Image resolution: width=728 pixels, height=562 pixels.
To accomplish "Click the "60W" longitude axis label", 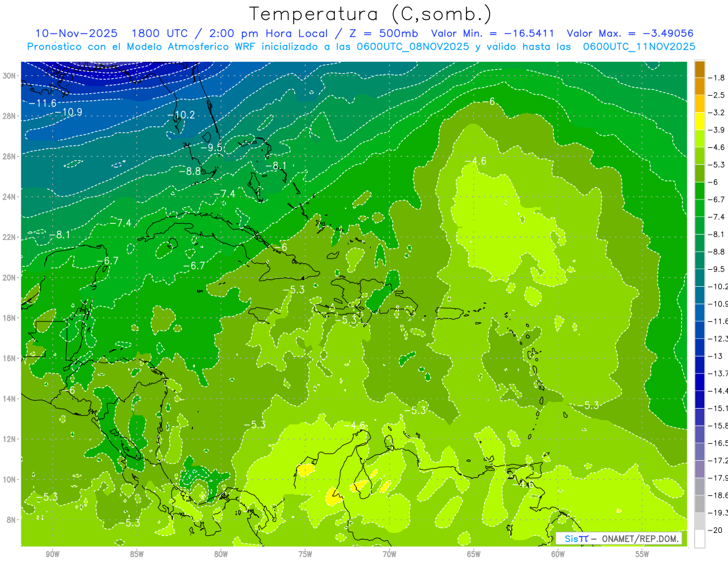I will click(558, 555).
